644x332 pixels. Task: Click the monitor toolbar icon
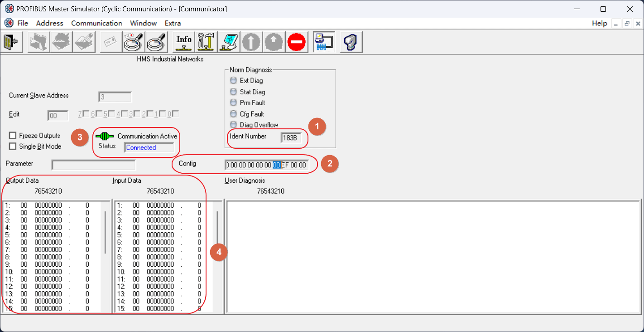click(229, 42)
